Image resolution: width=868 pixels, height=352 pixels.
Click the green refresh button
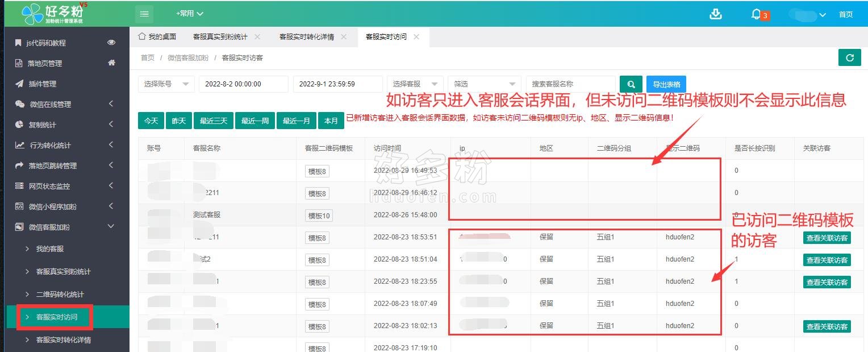(850, 57)
